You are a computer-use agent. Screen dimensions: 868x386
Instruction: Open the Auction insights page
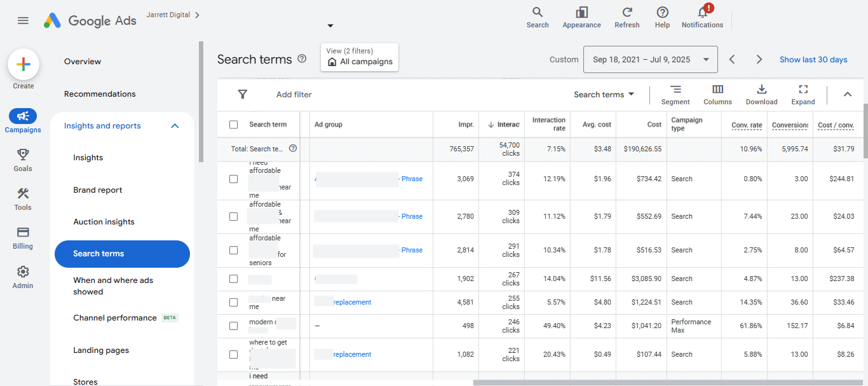[104, 222]
